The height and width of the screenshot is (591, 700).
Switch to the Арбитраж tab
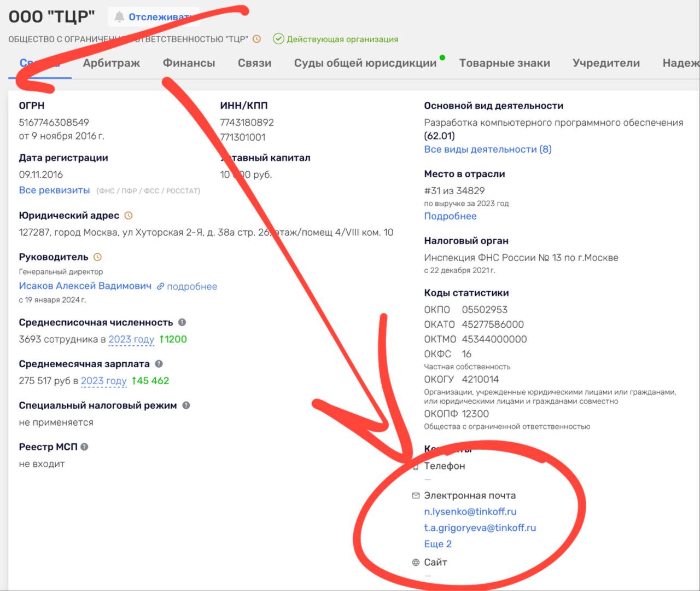pyautogui.click(x=111, y=63)
